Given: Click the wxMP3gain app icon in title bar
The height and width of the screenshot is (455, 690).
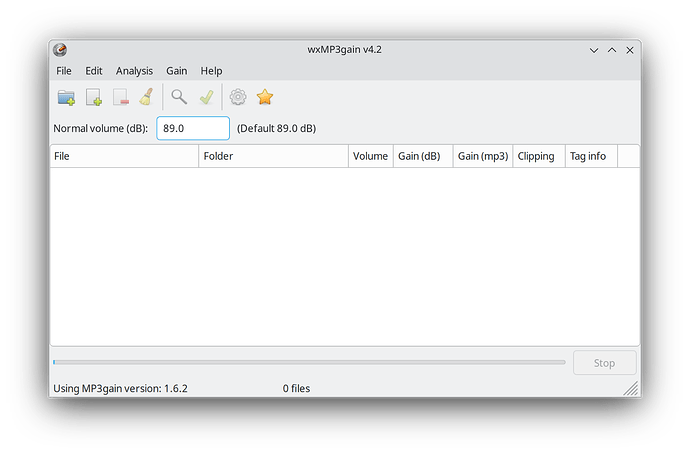Looking at the screenshot, I should point(60,50).
